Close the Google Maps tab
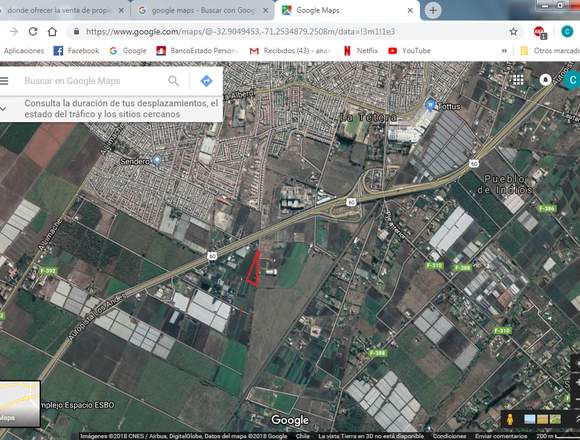The height and width of the screenshot is (440, 580). tap(410, 10)
